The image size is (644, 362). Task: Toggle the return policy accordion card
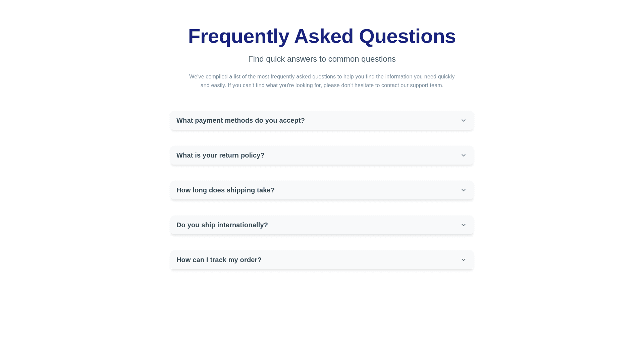click(x=369, y=155)
